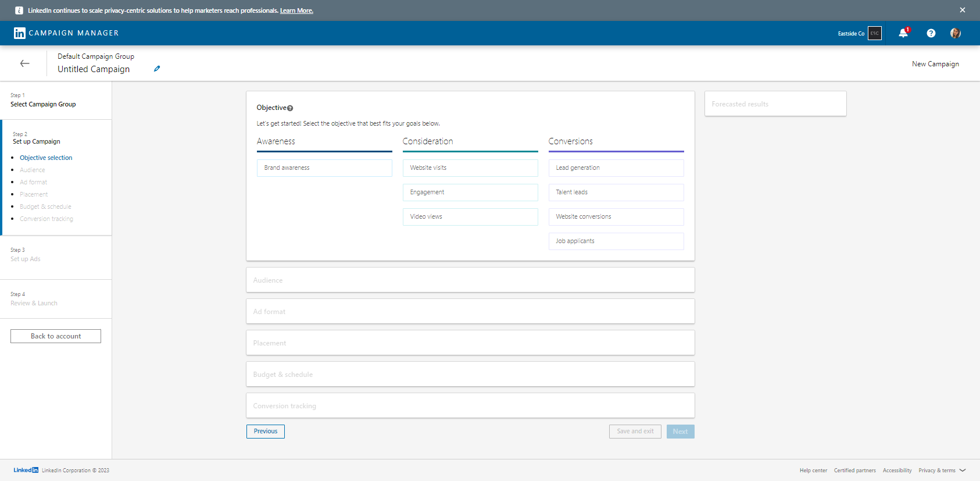Select the Website visits objective
Viewport: 980px width, 481px height.
[x=470, y=168]
